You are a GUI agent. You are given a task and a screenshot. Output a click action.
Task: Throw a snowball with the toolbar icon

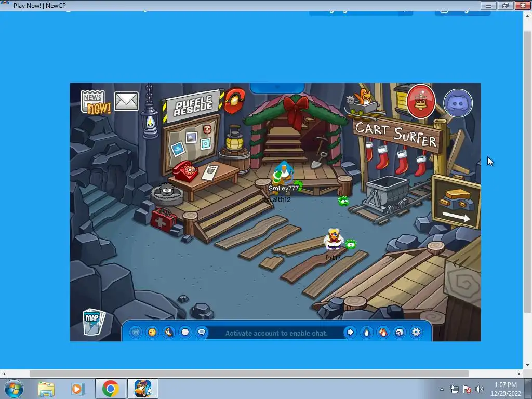pos(185,332)
